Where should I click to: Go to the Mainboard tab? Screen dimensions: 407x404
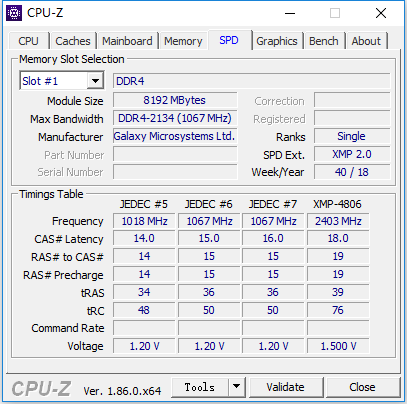tap(127, 41)
